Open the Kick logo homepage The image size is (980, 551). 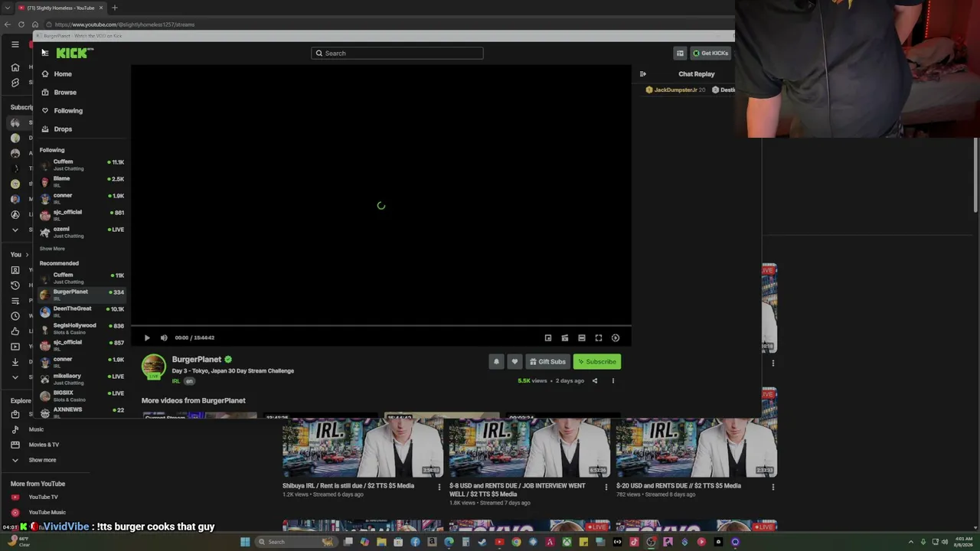[x=74, y=53]
